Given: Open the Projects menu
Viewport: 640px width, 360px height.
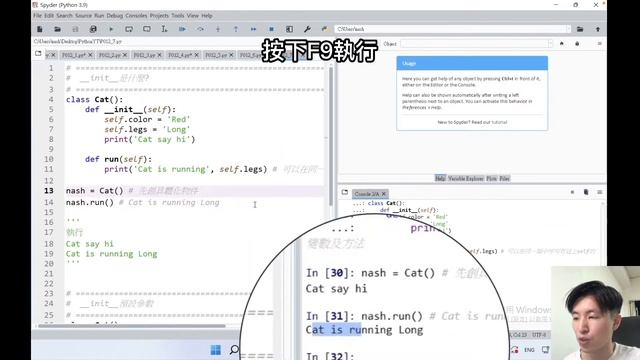Looking at the screenshot, I should pos(159,16).
